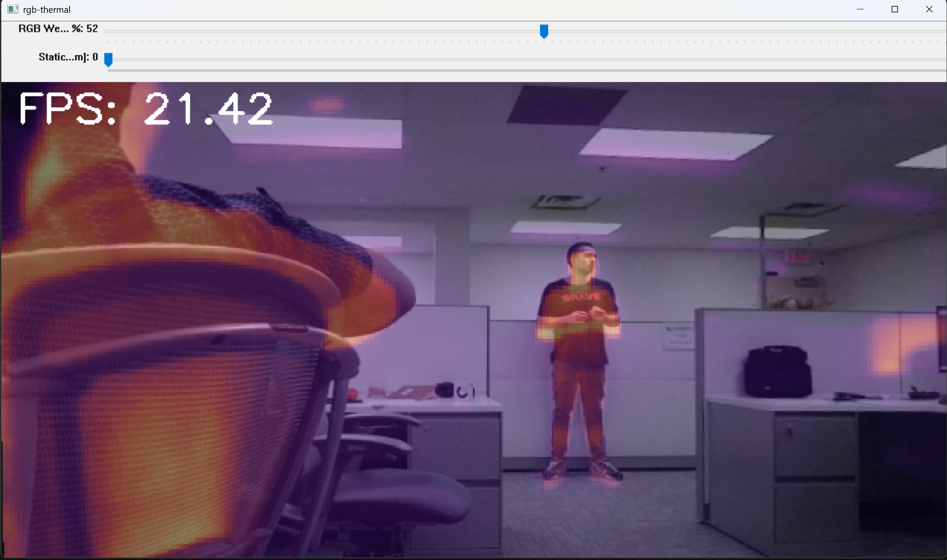
Task: Minimize the rgb-thermal window
Action: [860, 9]
